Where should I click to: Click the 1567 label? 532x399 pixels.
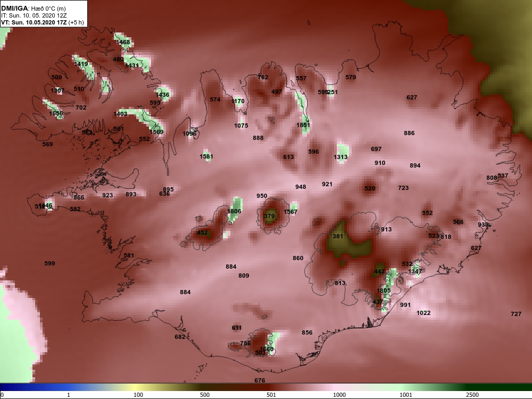coord(290,211)
